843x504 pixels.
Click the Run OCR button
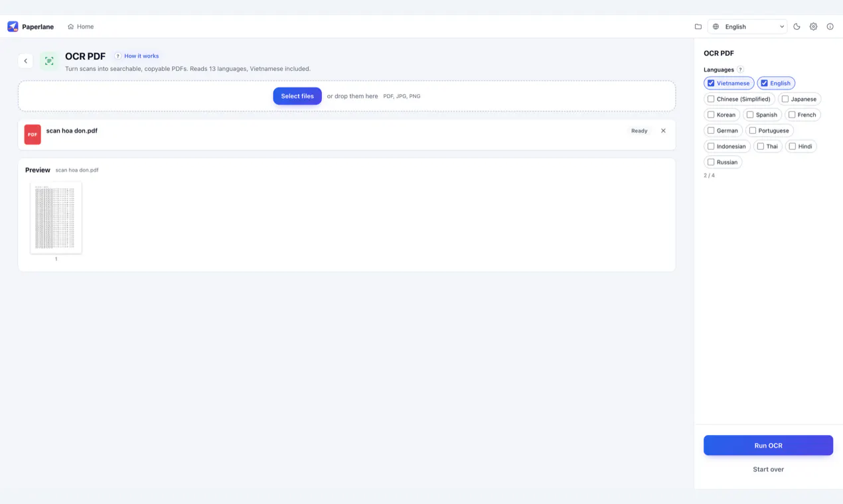[x=768, y=446]
